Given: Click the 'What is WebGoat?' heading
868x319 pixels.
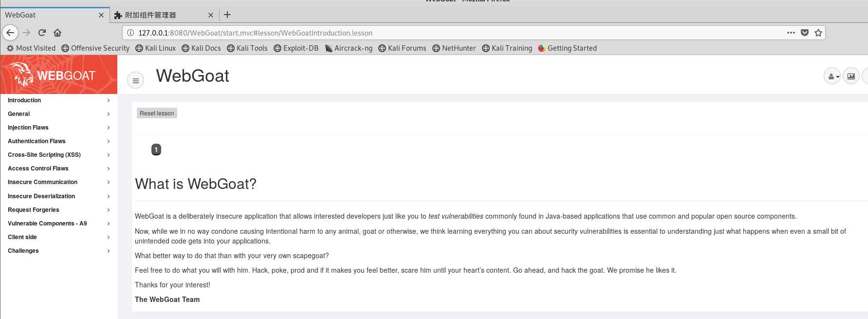Looking at the screenshot, I should coord(196,184).
